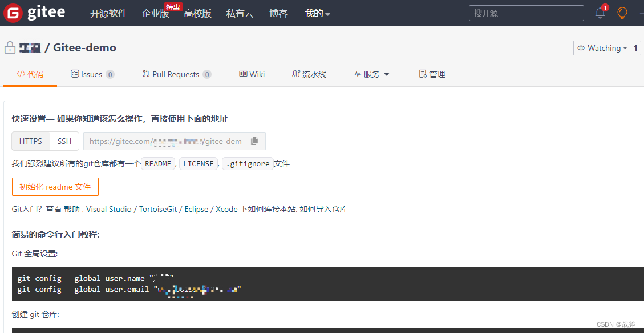Click the 特惠 promo badge

click(173, 7)
